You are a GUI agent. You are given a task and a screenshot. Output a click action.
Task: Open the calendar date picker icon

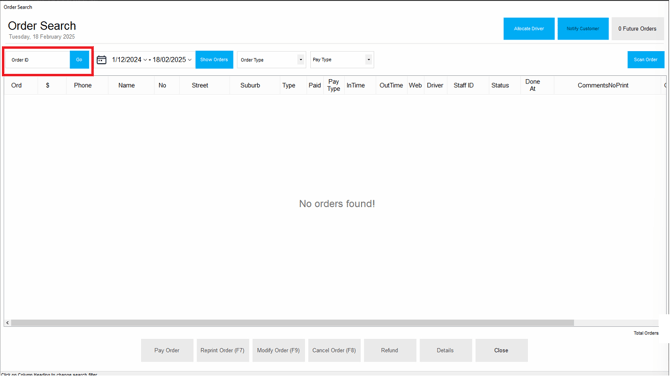[x=101, y=60]
